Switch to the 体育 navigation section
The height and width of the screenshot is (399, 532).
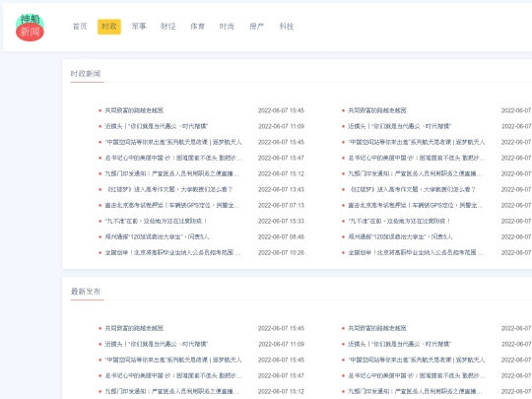point(197,27)
